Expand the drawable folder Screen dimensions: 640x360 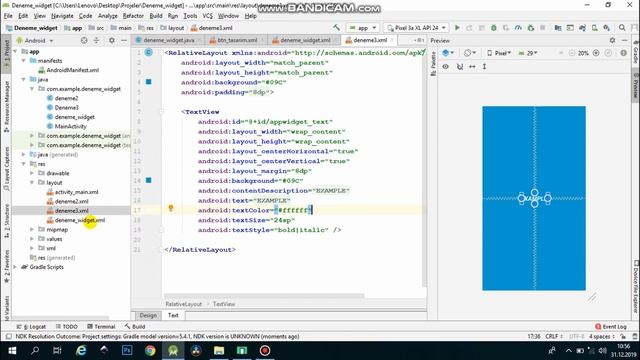click(x=32, y=173)
